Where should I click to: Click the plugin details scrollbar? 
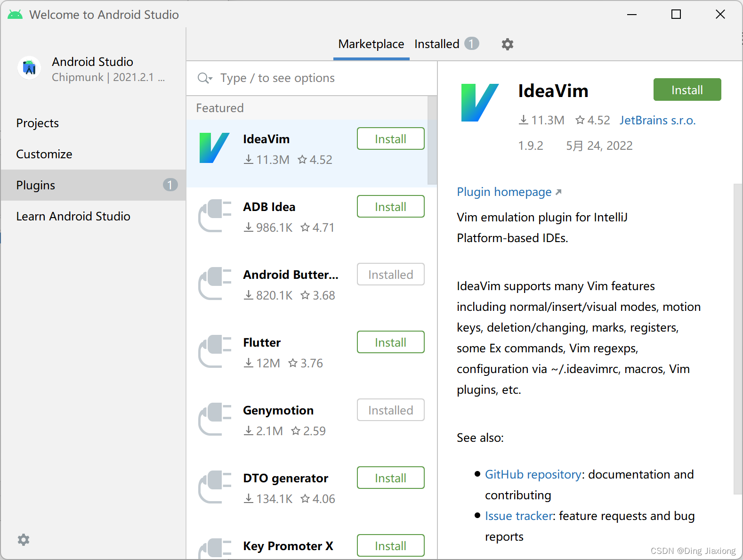(x=738, y=339)
